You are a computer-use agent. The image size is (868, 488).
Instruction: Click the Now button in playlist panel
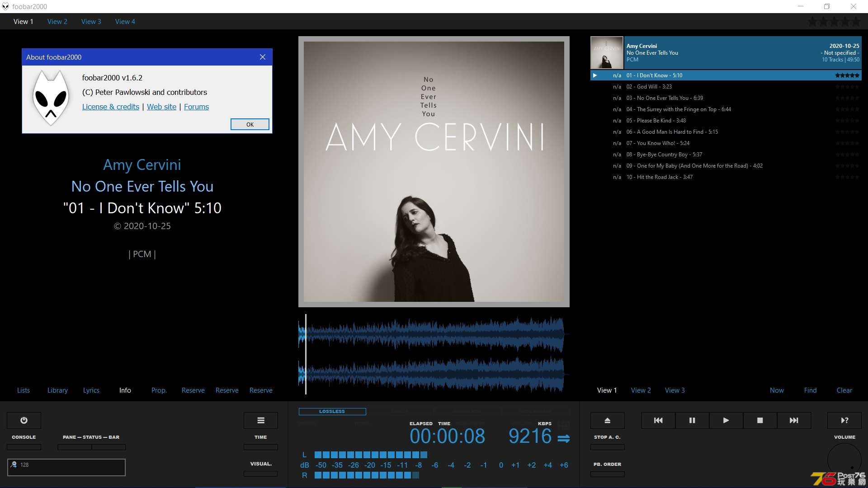coord(777,390)
